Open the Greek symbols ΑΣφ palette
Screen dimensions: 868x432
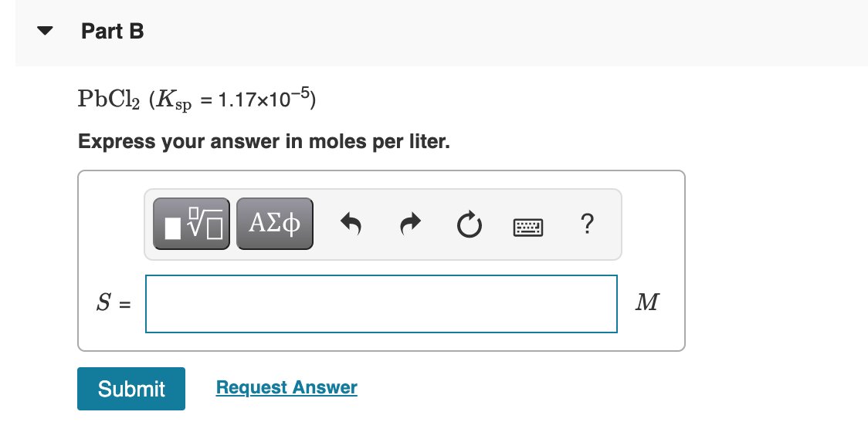(x=275, y=224)
